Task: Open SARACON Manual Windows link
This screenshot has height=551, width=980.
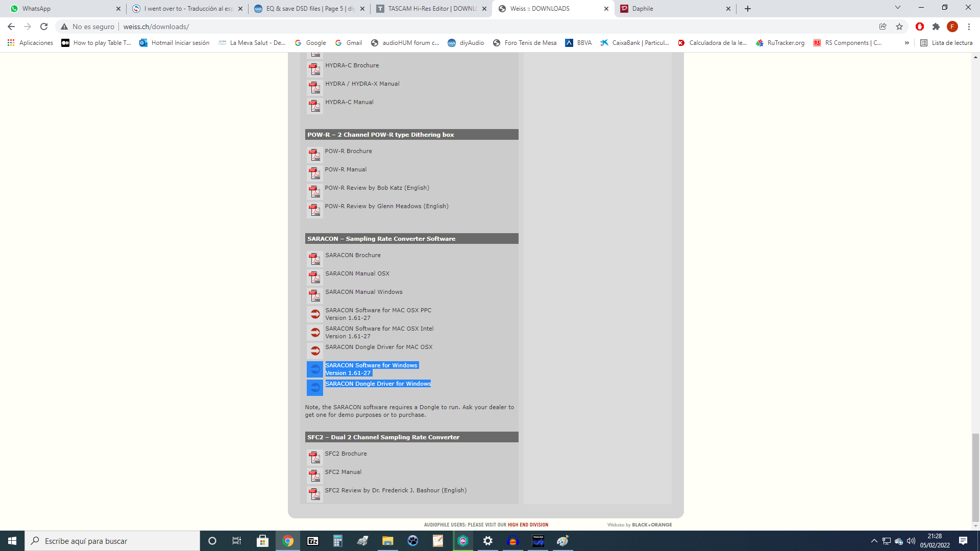Action: (364, 292)
